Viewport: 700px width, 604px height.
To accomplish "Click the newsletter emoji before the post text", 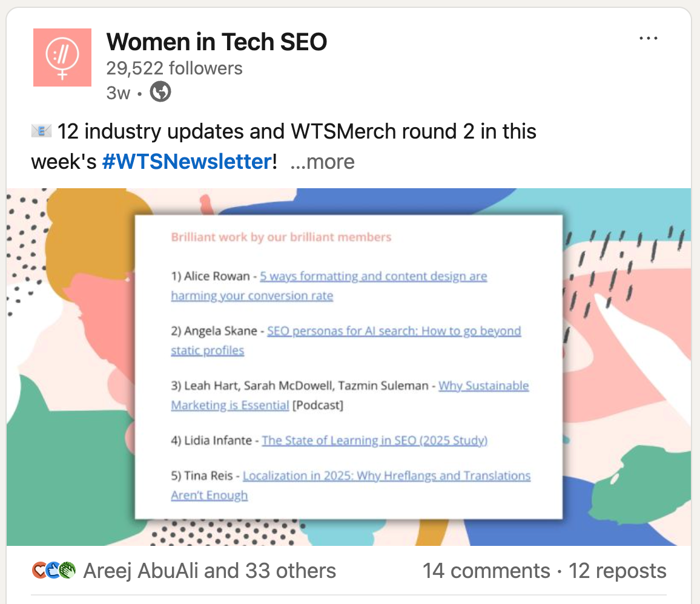I will pyautogui.click(x=42, y=129).
